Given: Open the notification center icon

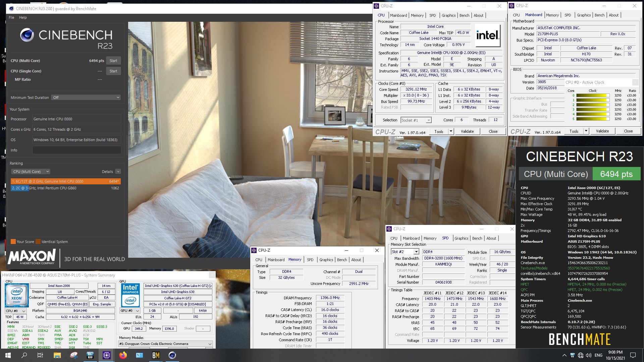Looking at the screenshot, I should tap(633, 355).
